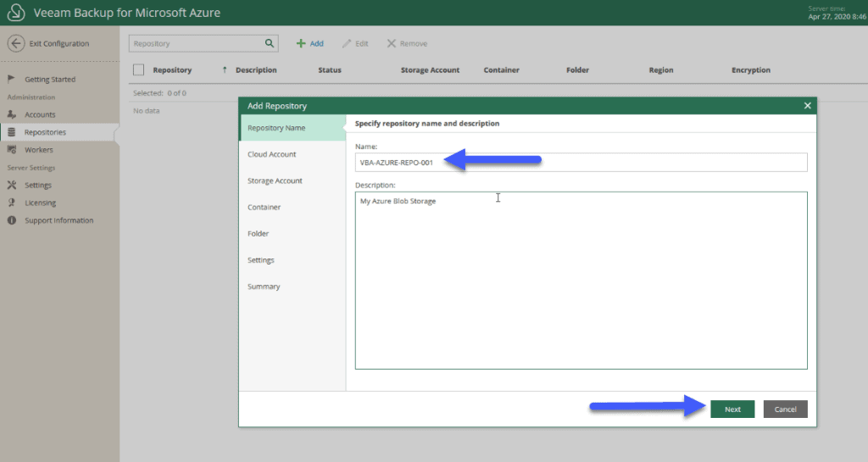Click the X icon next to Remove
This screenshot has width=868, height=462.
392,43
